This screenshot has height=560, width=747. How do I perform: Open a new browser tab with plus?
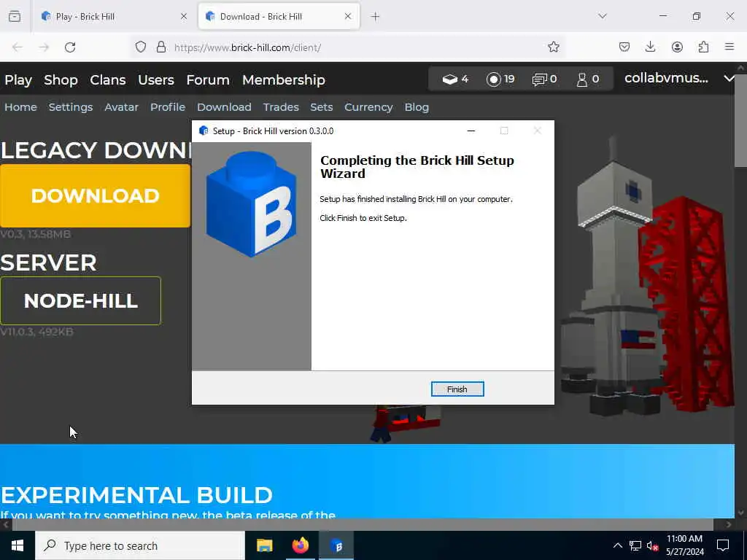coord(376,16)
